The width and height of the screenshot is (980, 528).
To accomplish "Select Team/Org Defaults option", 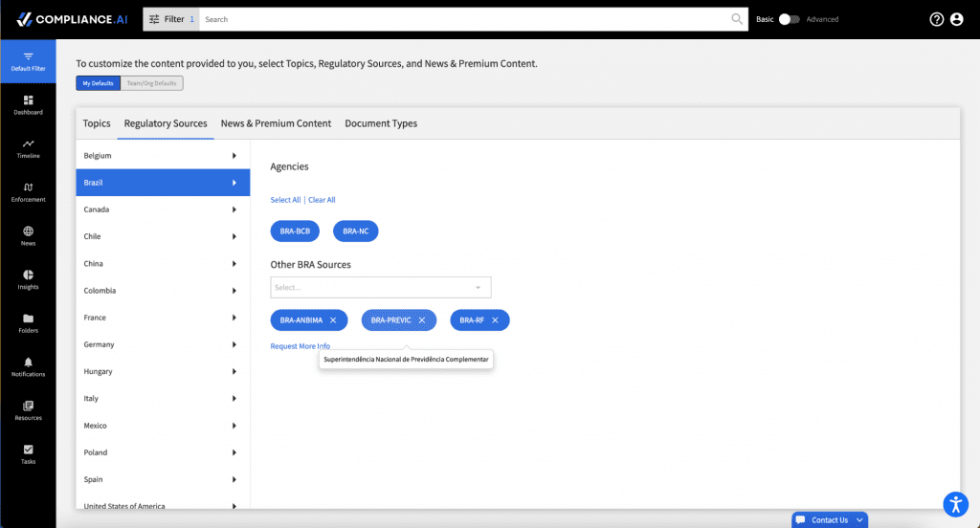I will (x=152, y=83).
